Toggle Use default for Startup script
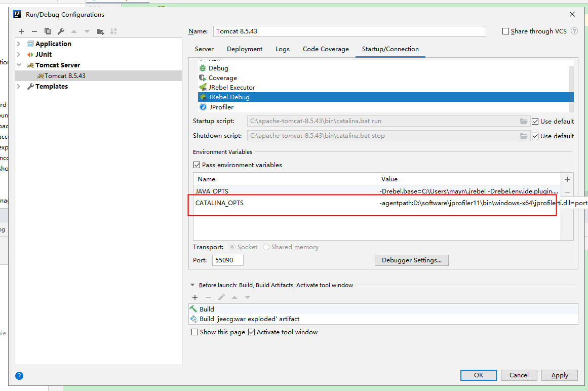 click(535, 122)
